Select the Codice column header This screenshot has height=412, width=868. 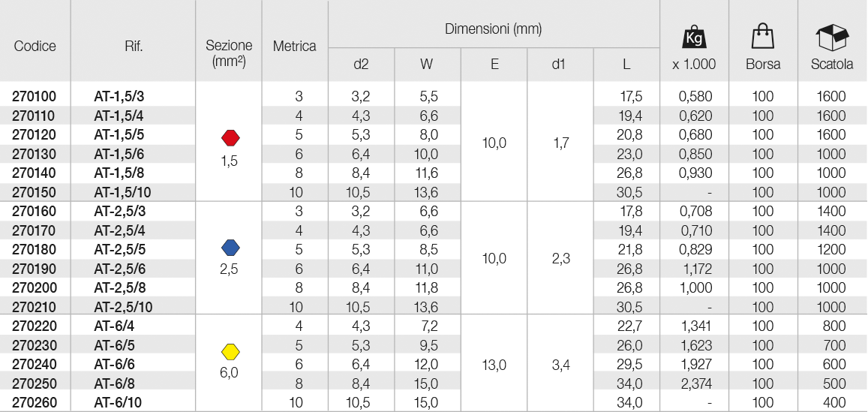coord(35,46)
